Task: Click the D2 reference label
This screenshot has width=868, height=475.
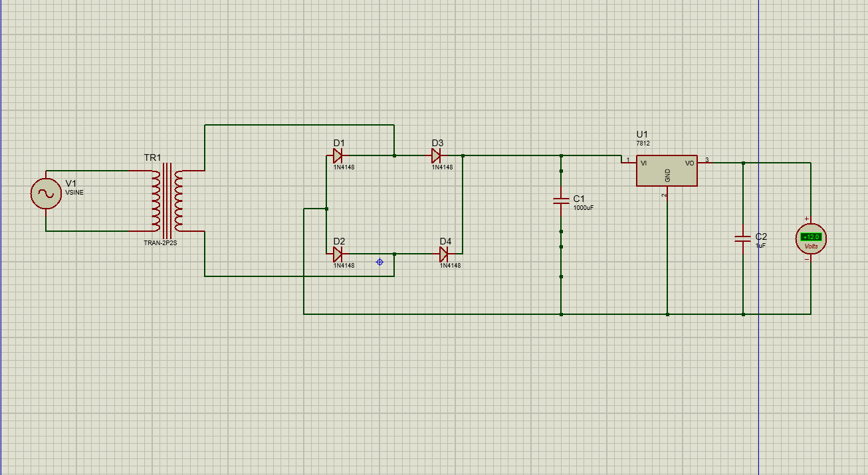Action: coord(339,241)
